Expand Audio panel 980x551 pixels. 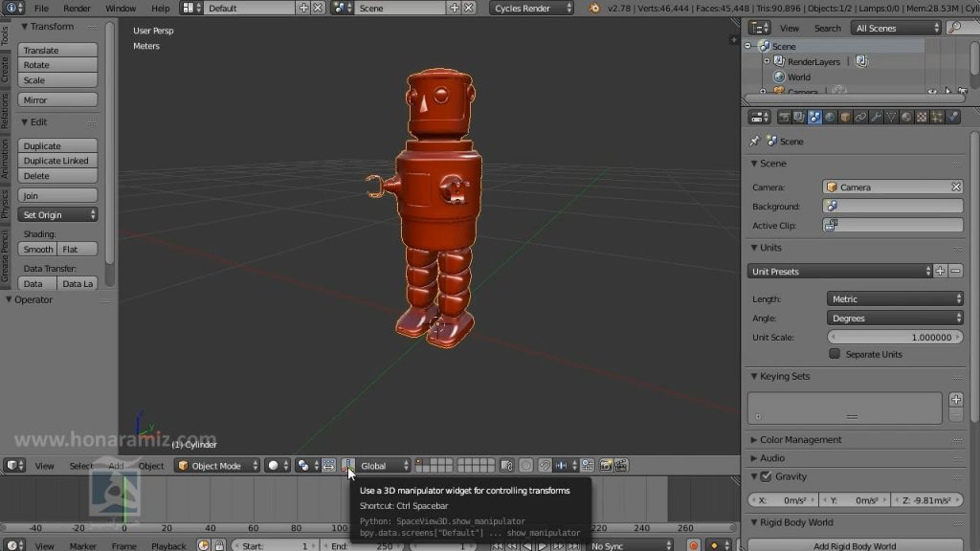tap(771, 458)
